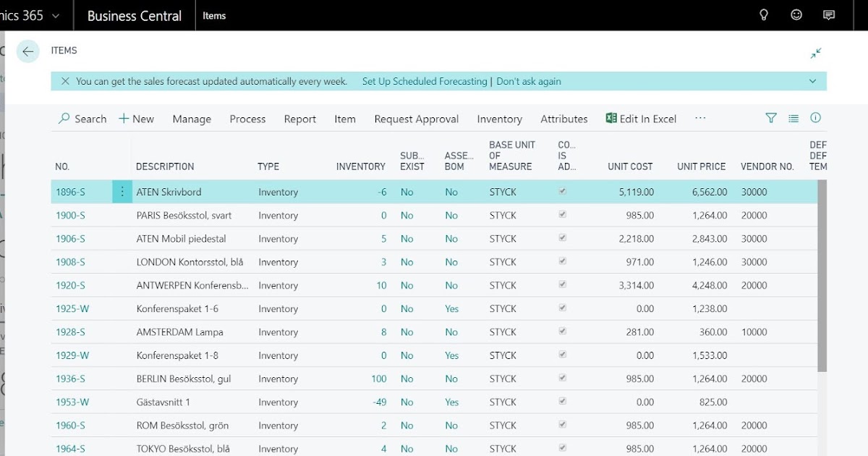868x456 pixels.
Task: Select Edit In Excel
Action: 641,118
